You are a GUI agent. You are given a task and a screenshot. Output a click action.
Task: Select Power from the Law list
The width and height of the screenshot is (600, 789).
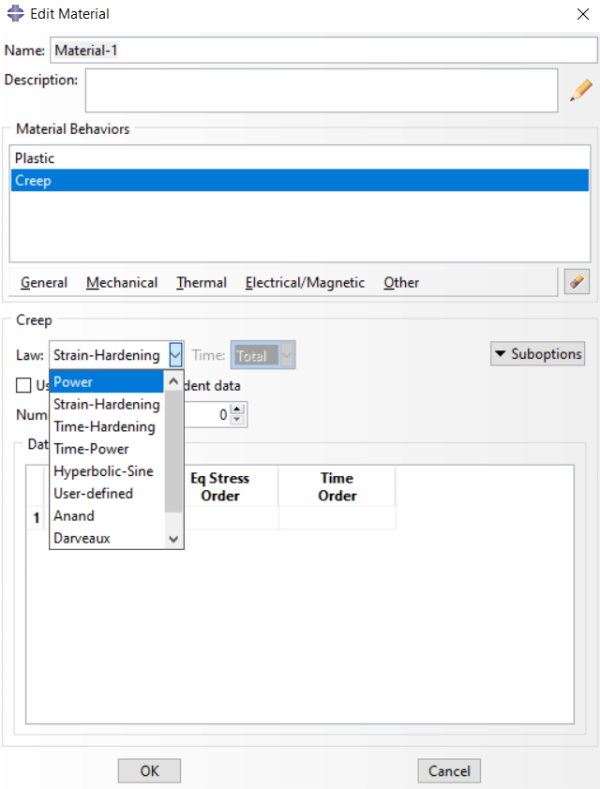tap(106, 382)
